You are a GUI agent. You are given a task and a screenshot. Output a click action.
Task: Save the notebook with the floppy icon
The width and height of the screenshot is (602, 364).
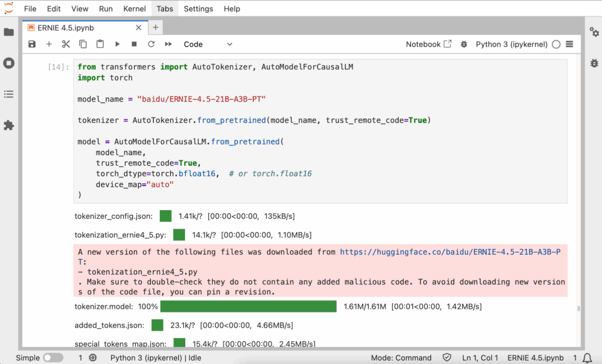pyautogui.click(x=32, y=44)
